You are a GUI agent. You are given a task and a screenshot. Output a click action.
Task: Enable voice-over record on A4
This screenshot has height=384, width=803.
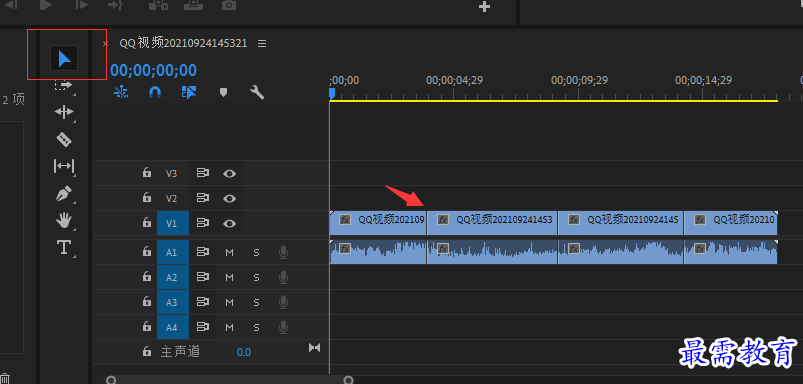coord(283,327)
